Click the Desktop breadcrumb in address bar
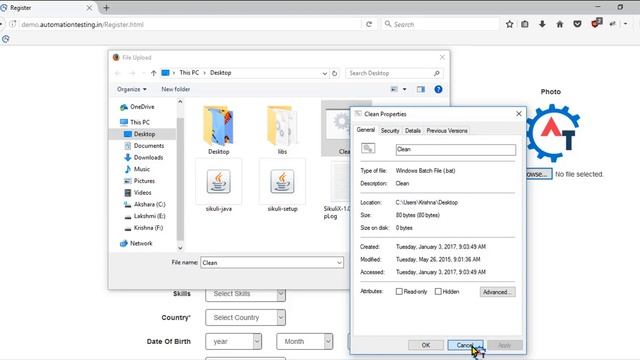Screen dimensions: 640x360 point(220,73)
